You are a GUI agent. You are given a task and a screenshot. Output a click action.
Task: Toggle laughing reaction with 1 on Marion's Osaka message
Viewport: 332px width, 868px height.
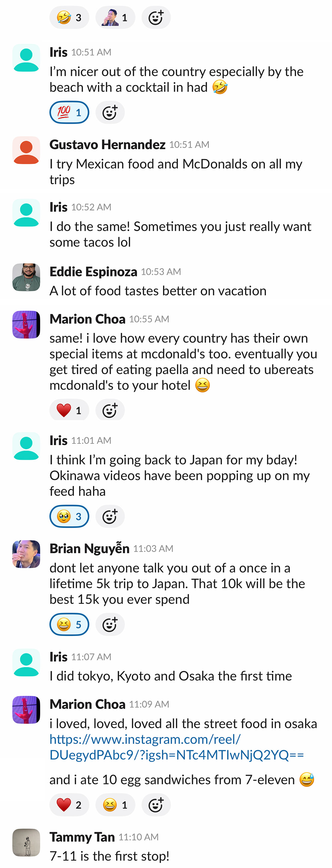[x=115, y=805]
